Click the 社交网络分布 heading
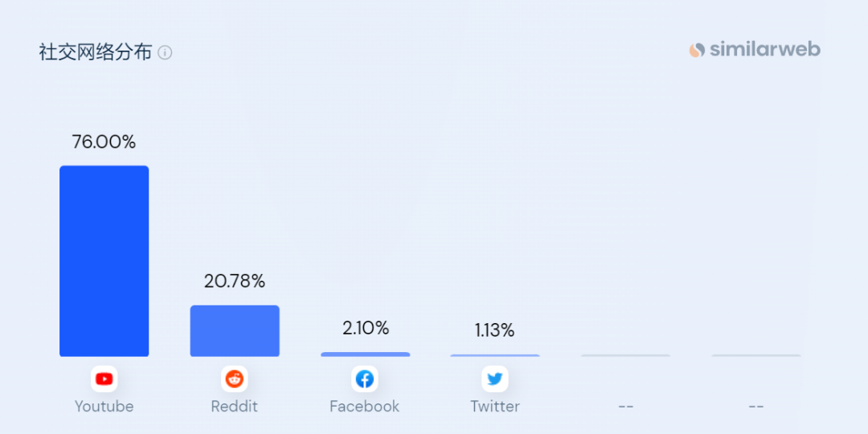Image resolution: width=868 pixels, height=434 pixels. pyautogui.click(x=95, y=52)
